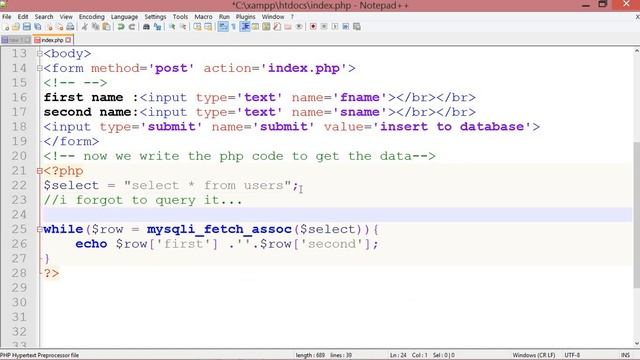This screenshot has width=640, height=360.
Task: Switch to the first inactive document tab
Action: pyautogui.click(x=16, y=40)
